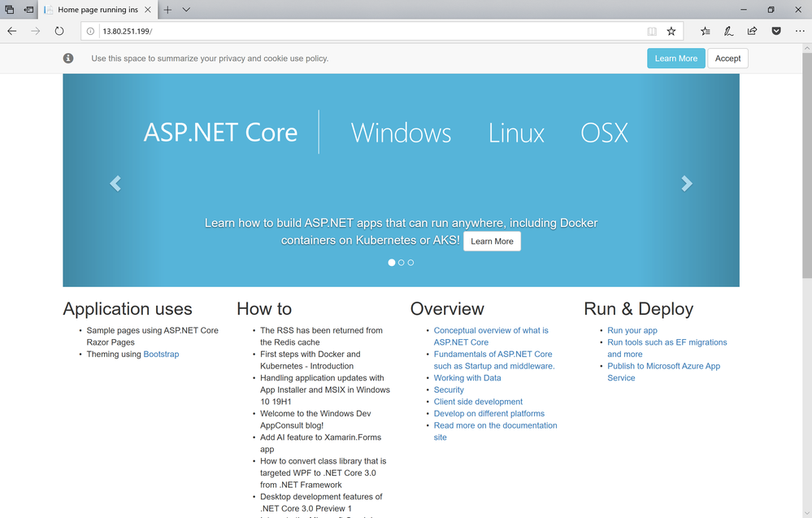Viewport: 812px width, 518px height.
Task: Open Fundamentals of ASP.NET Core link
Action: [x=493, y=360]
